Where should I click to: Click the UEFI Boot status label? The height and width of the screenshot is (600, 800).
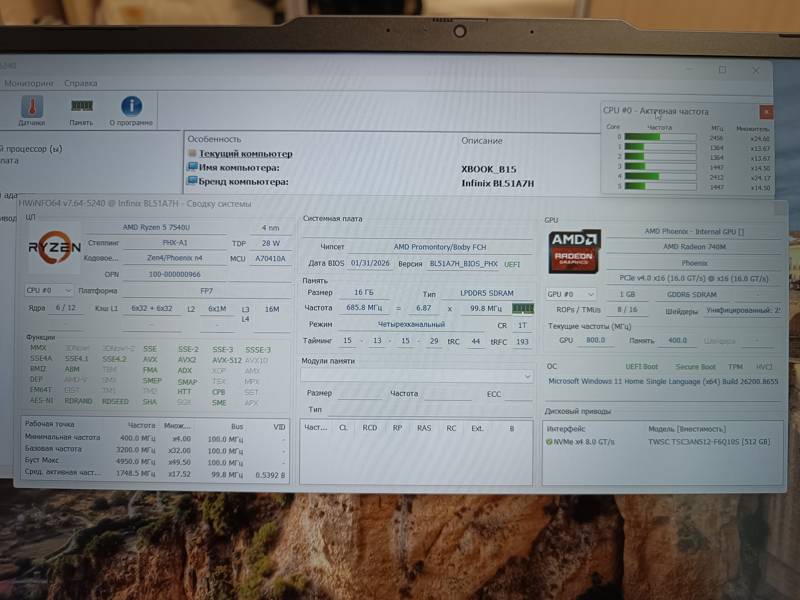pos(641,367)
